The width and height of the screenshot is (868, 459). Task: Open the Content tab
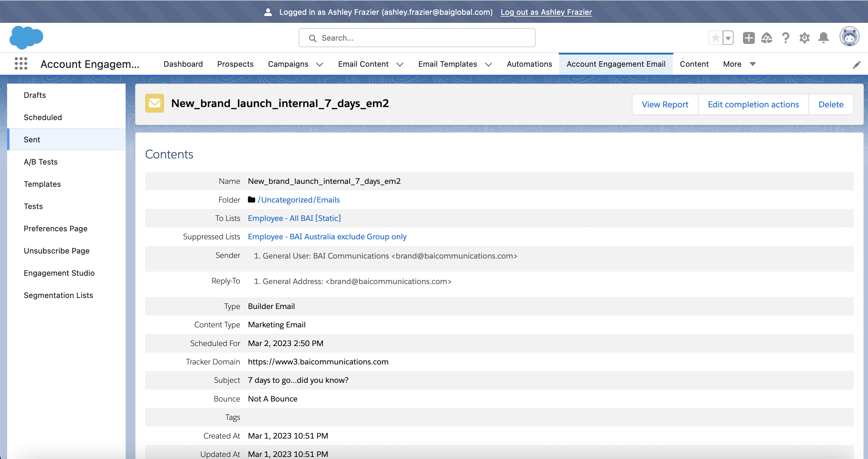click(694, 64)
